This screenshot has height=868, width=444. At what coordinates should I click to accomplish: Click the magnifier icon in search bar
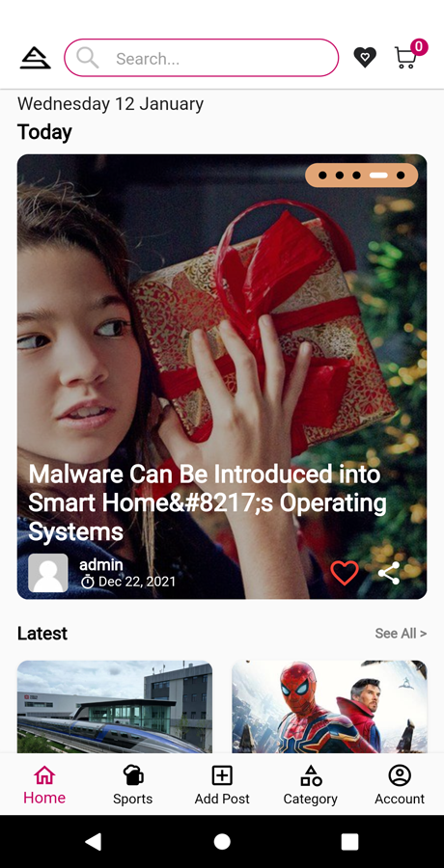coord(88,58)
